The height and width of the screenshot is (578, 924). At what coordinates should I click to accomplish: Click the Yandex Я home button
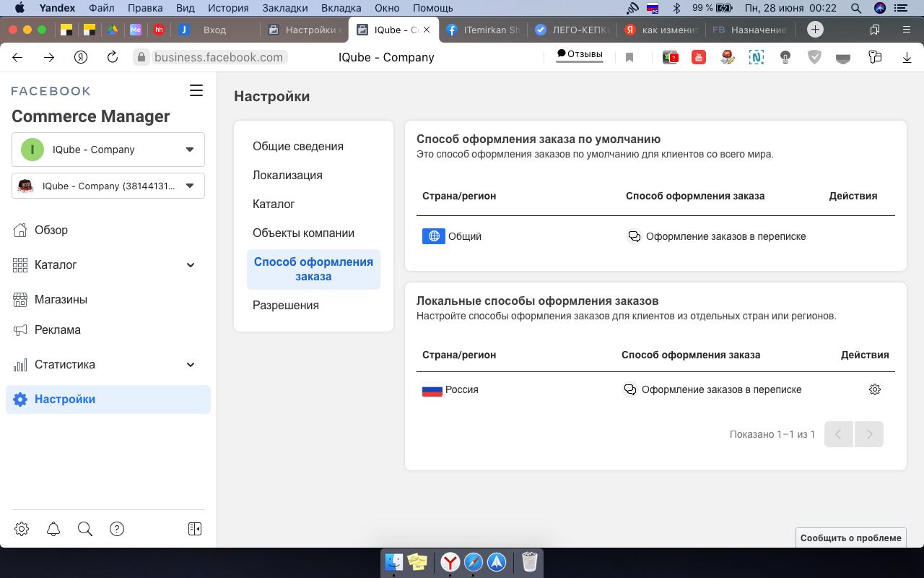81,57
